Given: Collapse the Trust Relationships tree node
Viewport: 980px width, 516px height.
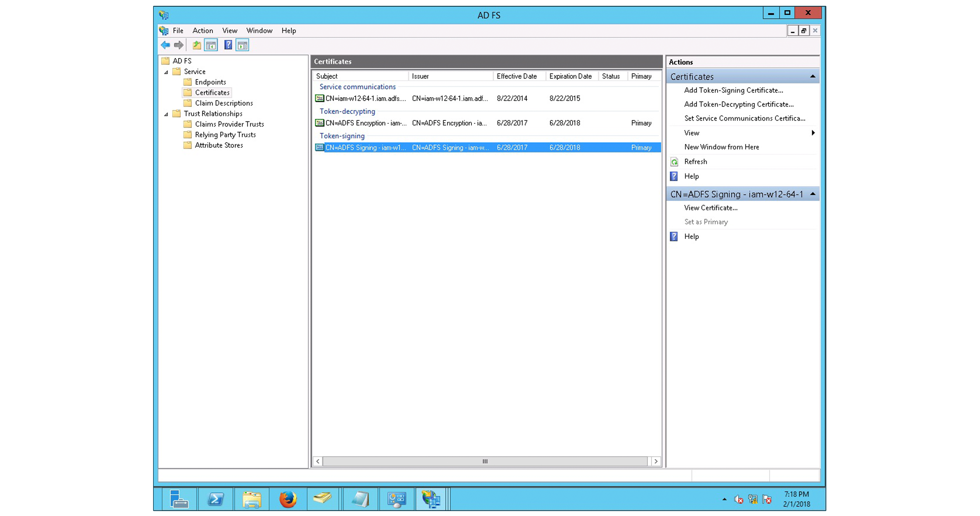Looking at the screenshot, I should [x=166, y=114].
